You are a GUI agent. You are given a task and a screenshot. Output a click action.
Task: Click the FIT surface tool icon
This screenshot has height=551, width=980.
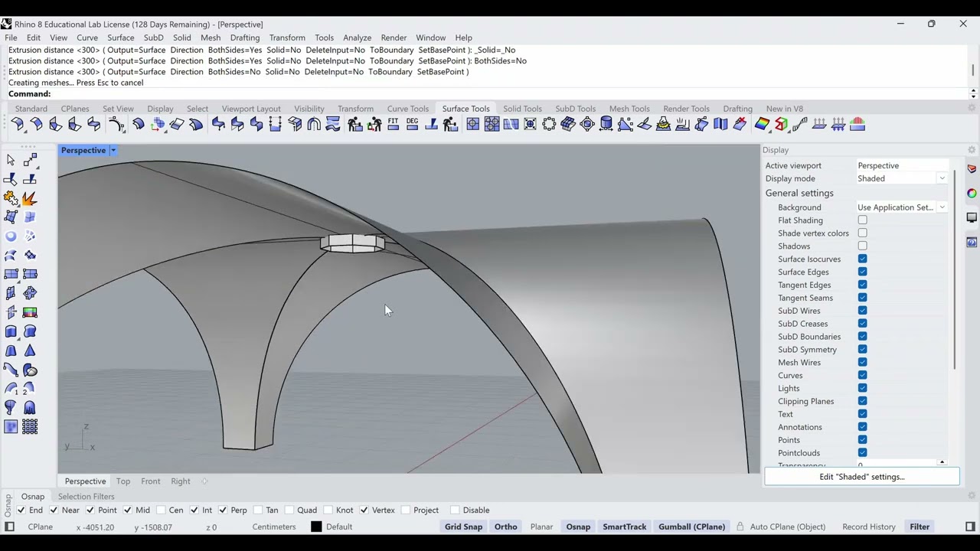[394, 124]
